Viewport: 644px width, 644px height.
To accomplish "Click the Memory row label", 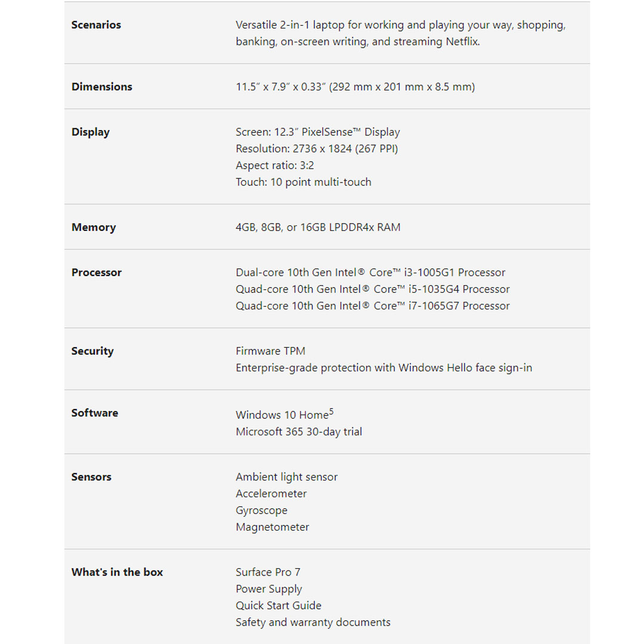I will 94,228.
